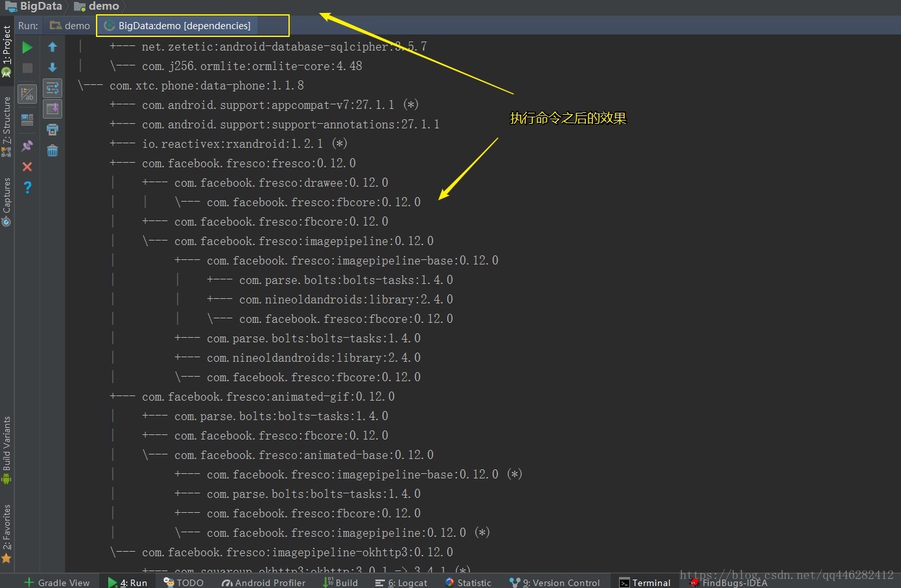Image resolution: width=901 pixels, height=588 pixels.
Task: Open the Structure tool window
Action: click(x=6, y=126)
